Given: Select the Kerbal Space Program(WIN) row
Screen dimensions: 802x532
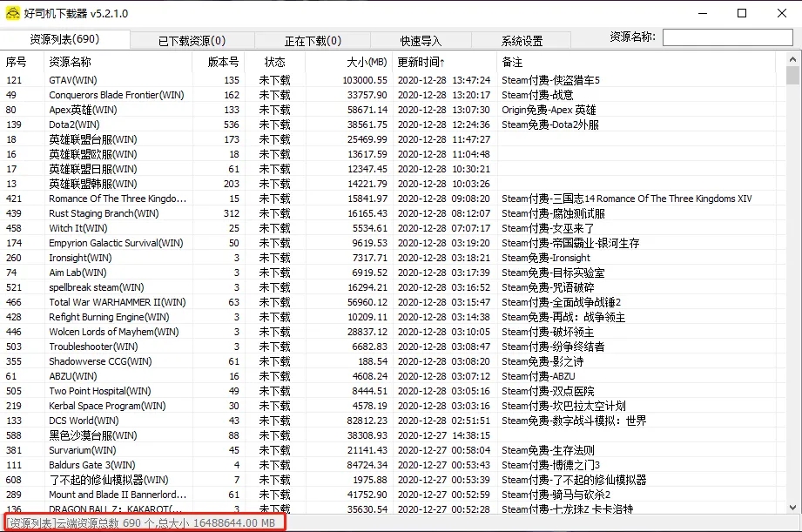Looking at the screenshot, I should [x=393, y=407].
